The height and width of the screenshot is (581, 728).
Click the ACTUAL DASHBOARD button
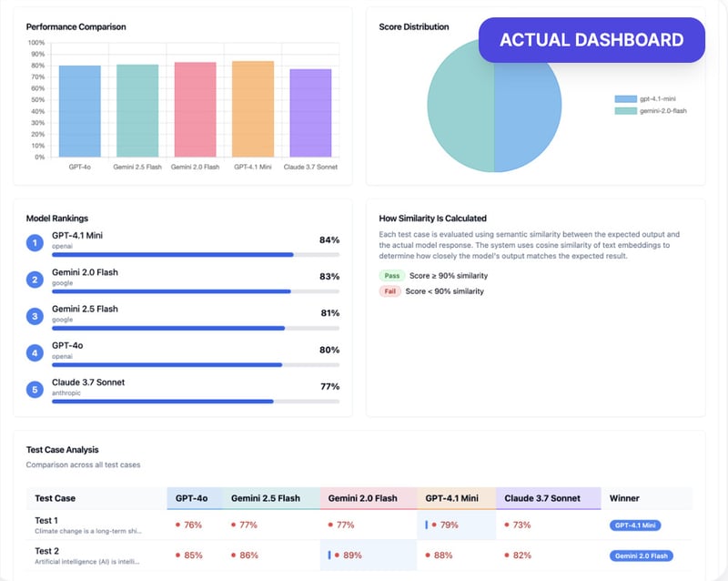591,40
